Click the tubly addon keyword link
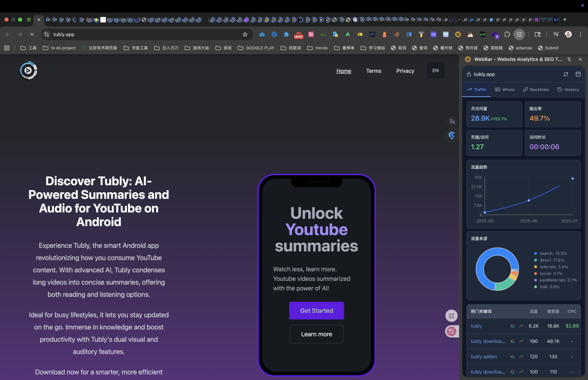Screen dimensions: 588x380 click(484, 357)
